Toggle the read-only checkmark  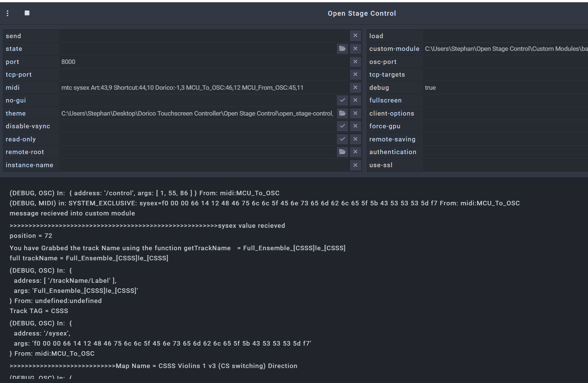(x=342, y=139)
